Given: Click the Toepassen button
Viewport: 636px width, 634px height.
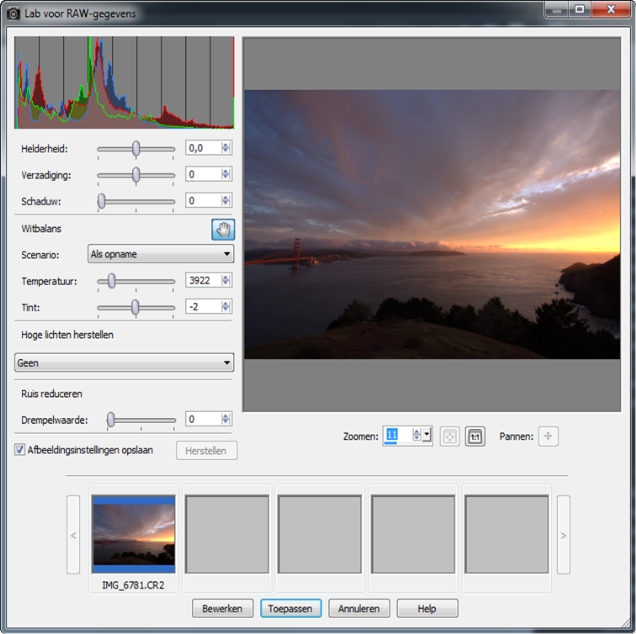Looking at the screenshot, I should [289, 608].
